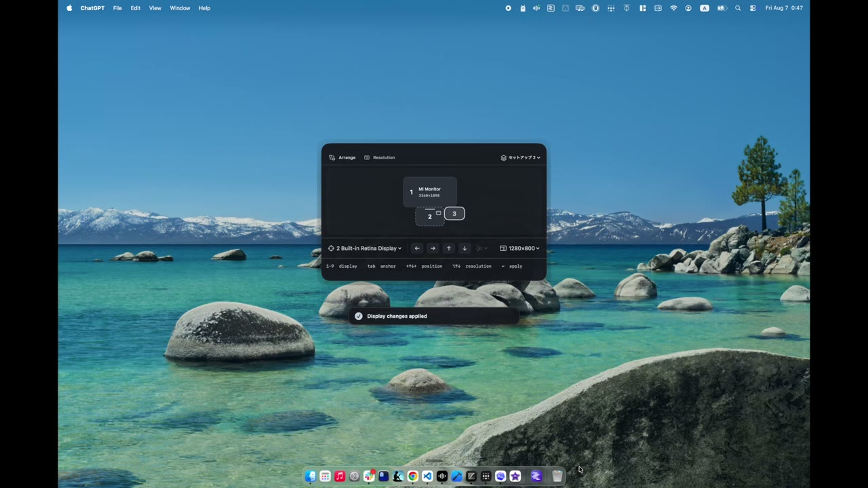Open the 1280×800 resolution dropdown
Image resolution: width=868 pixels, height=488 pixels.
(x=519, y=248)
